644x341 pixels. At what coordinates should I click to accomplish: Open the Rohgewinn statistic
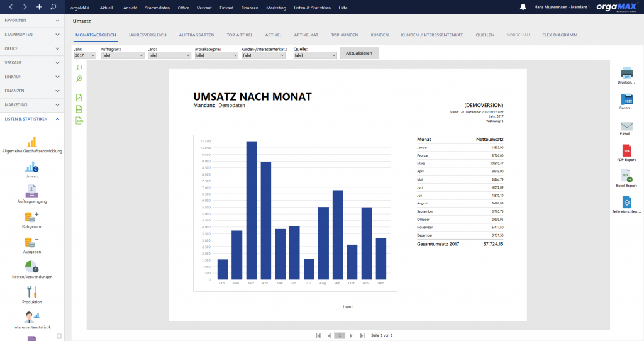click(32, 220)
